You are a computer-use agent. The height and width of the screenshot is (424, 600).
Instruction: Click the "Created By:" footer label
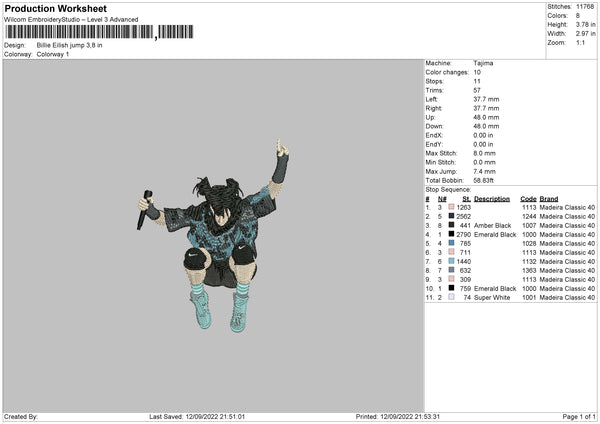[x=21, y=416]
